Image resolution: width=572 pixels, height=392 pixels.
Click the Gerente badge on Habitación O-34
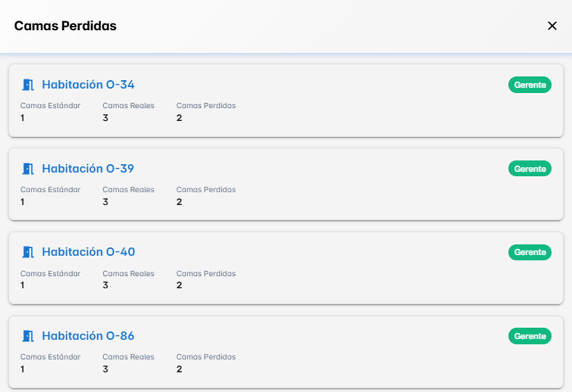(529, 85)
